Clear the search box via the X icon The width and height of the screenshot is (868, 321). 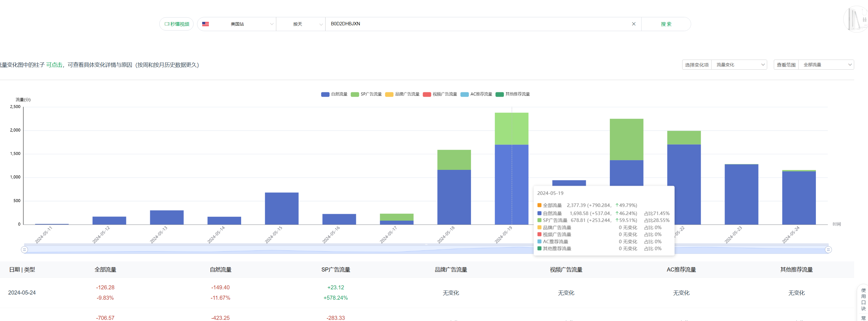click(x=633, y=24)
